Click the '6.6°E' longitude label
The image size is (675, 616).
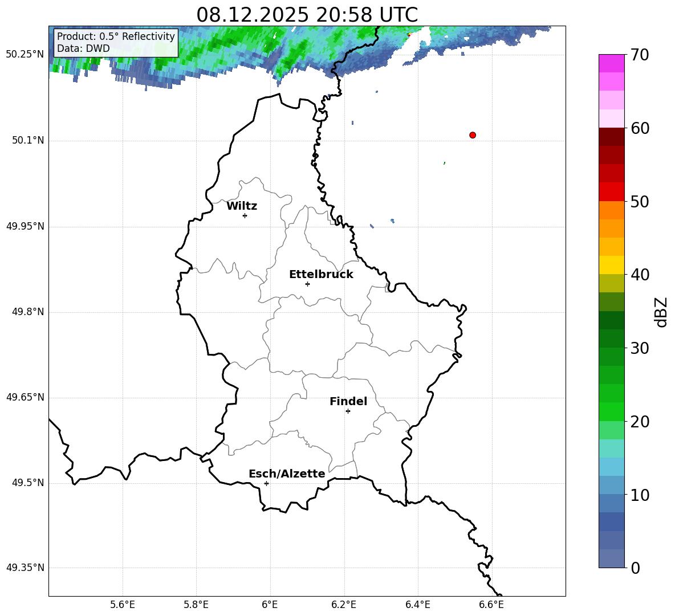491,605
